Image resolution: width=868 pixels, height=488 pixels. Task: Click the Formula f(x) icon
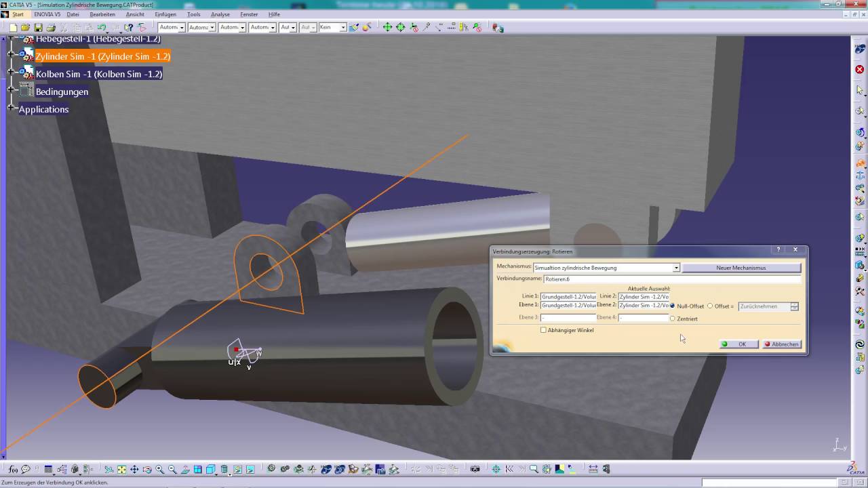click(13, 469)
